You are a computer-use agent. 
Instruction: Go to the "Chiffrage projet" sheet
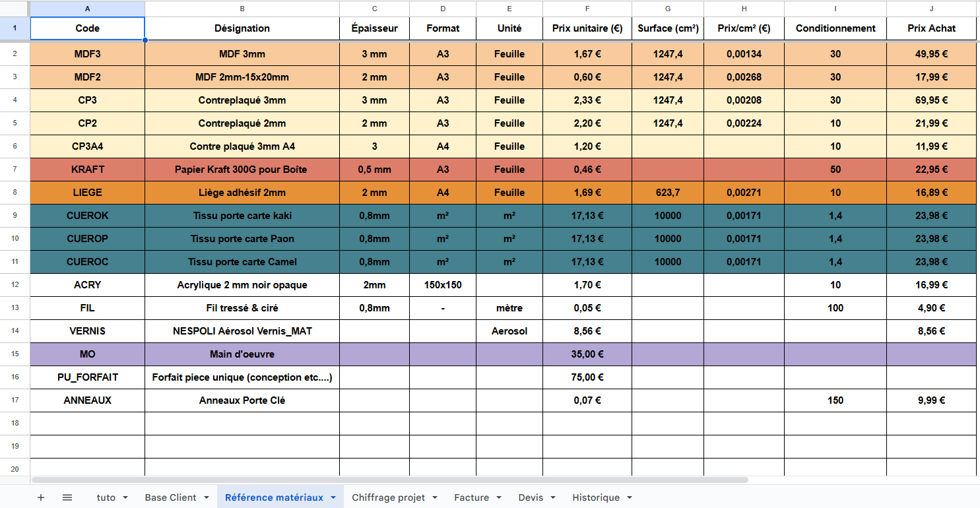388,497
